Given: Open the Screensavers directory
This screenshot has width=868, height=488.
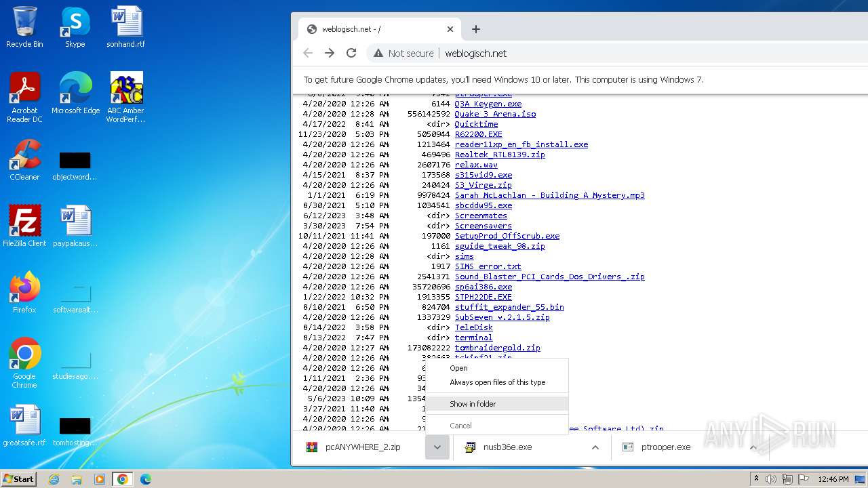Looking at the screenshot, I should point(483,226).
